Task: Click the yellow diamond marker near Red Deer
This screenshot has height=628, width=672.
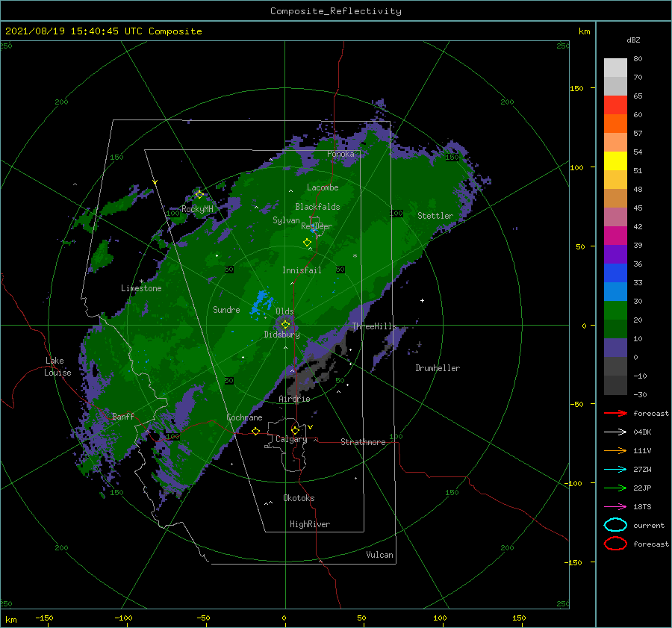Action: [307, 243]
